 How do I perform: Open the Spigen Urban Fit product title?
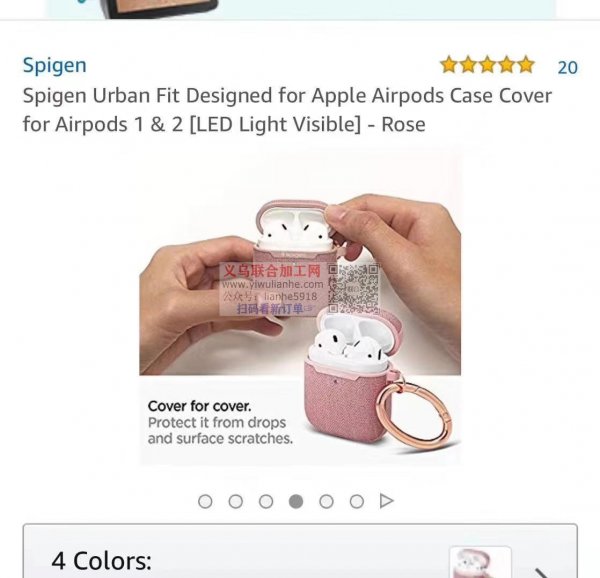(x=287, y=110)
